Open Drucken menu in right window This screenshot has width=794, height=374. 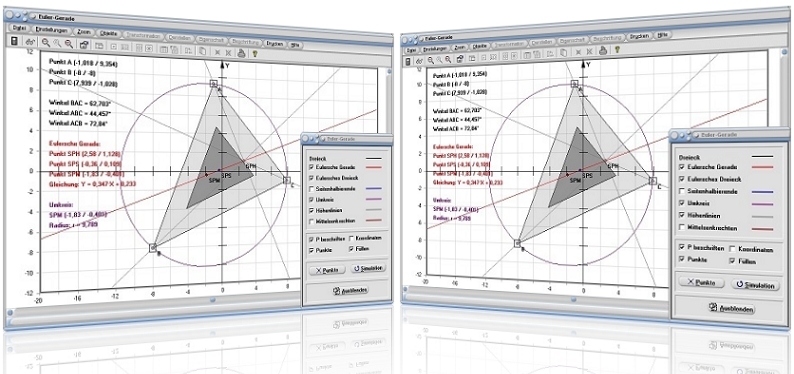pyautogui.click(x=640, y=37)
